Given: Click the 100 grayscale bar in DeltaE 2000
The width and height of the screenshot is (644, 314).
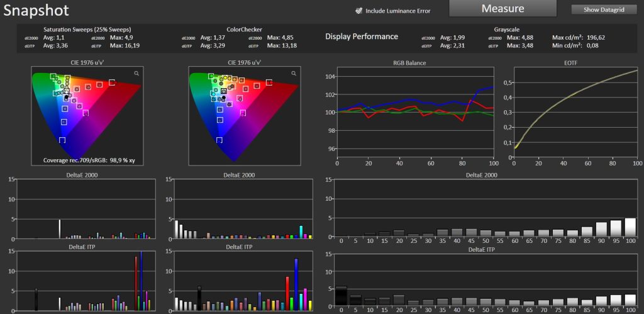Looking at the screenshot, I should coord(630,227).
